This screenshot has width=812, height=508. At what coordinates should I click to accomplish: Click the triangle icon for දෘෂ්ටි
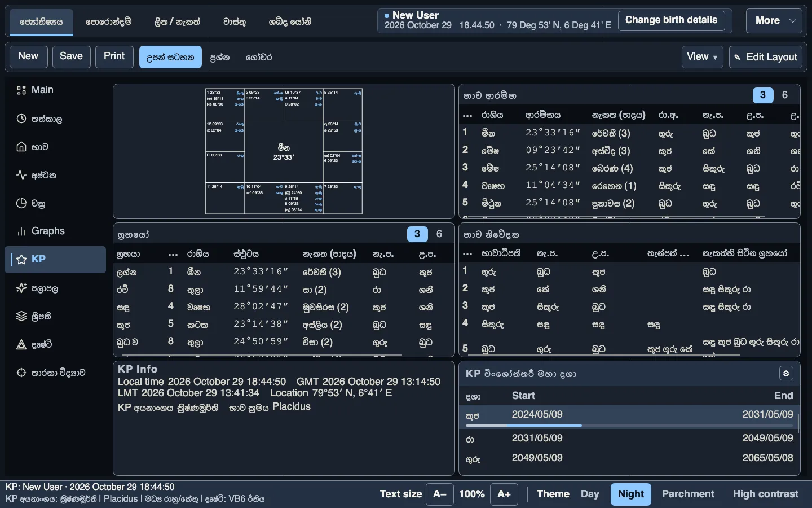pos(21,344)
